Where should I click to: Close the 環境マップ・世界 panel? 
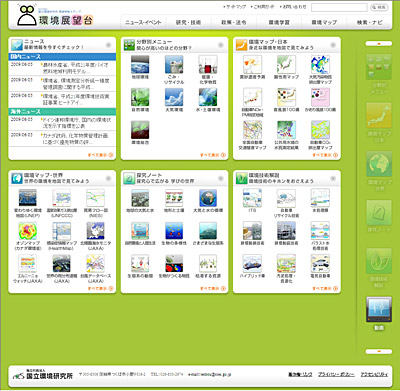(108, 179)
